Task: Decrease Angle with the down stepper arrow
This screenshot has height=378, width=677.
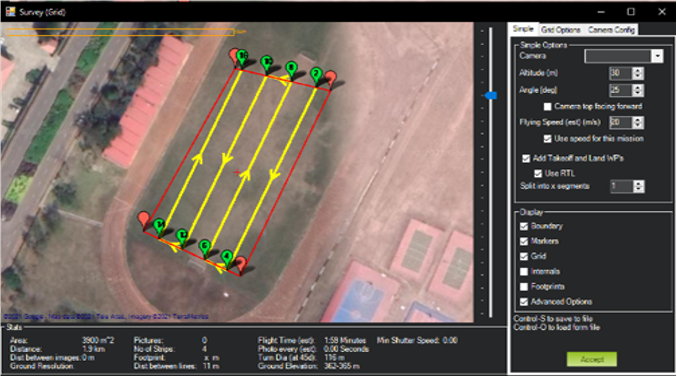Action: point(638,93)
